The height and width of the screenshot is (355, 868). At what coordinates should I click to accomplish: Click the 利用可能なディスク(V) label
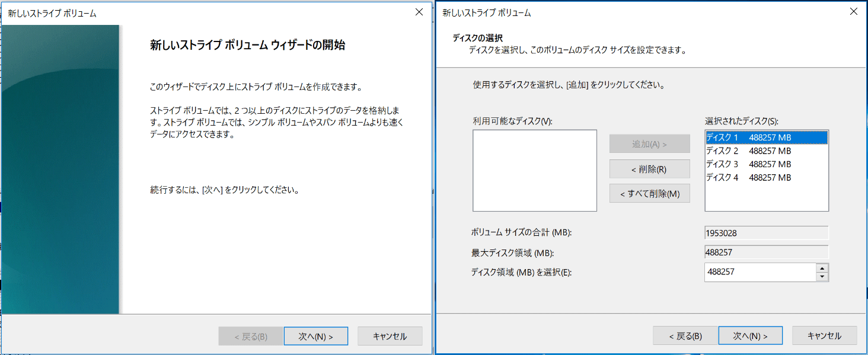click(x=512, y=121)
